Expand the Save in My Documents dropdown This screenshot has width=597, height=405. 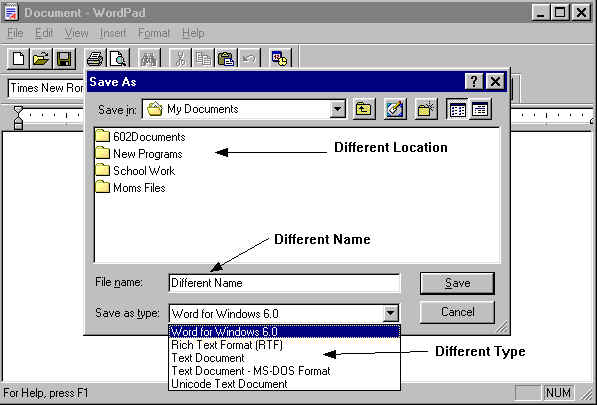[x=337, y=110]
